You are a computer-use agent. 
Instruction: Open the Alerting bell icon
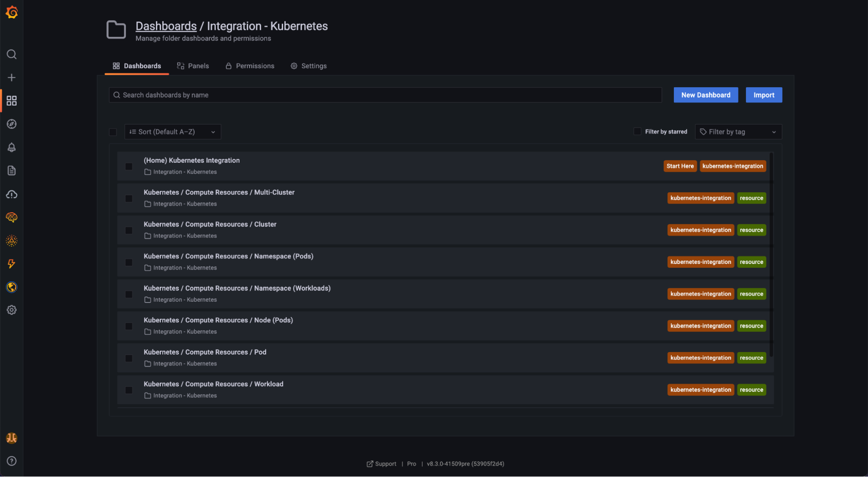pyautogui.click(x=12, y=148)
